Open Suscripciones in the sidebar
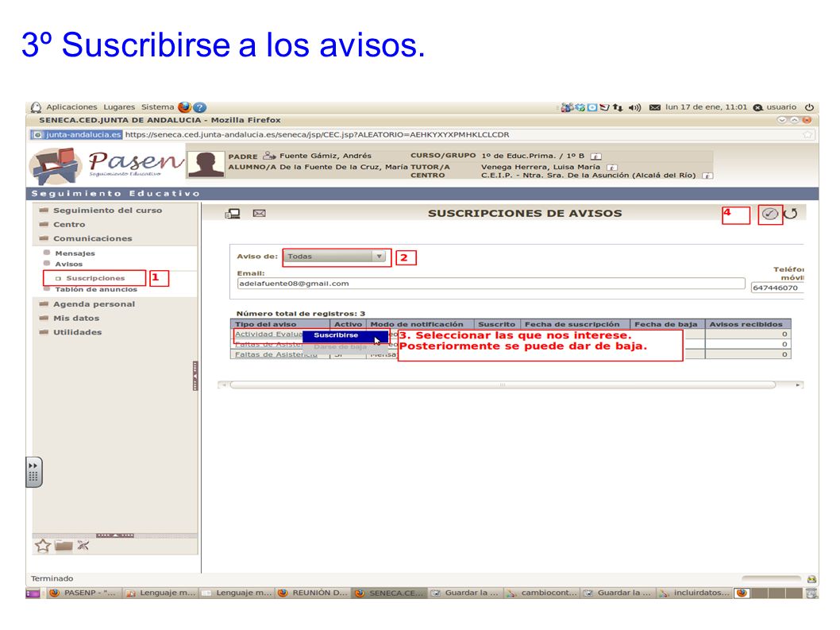 [x=95, y=278]
